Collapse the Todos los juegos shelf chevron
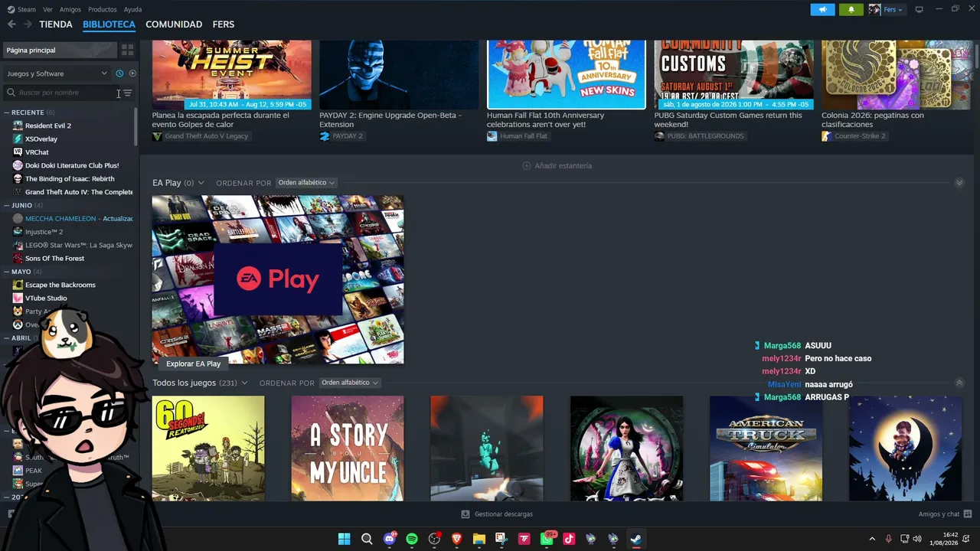980x551 pixels. [x=959, y=383]
